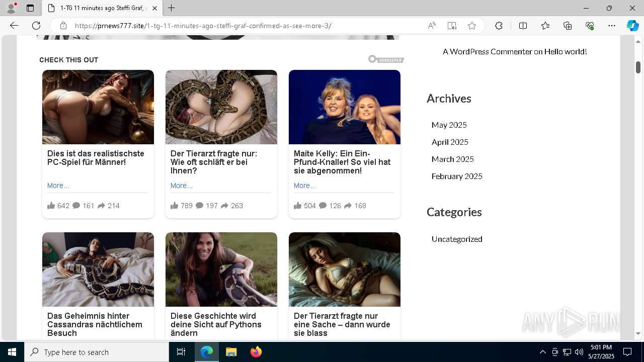Screen dimensions: 644x362
Task: Open Browser essentials heart icon
Action: pyautogui.click(x=590, y=26)
